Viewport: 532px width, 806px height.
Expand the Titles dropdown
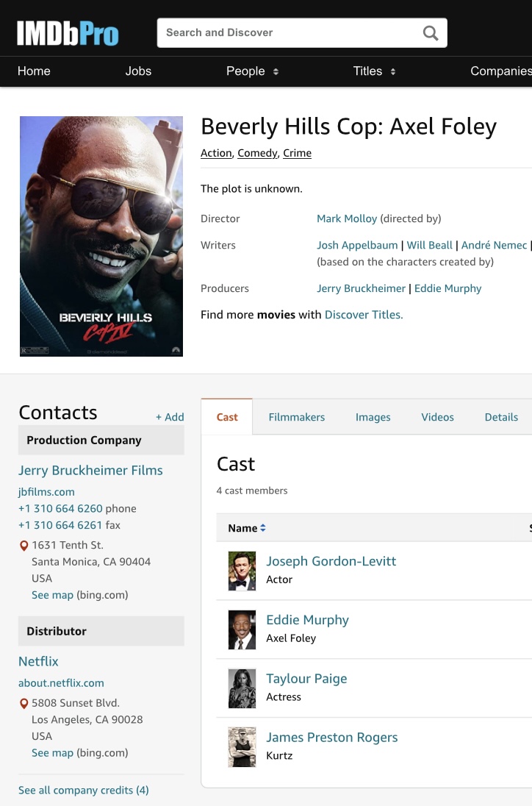tap(374, 71)
